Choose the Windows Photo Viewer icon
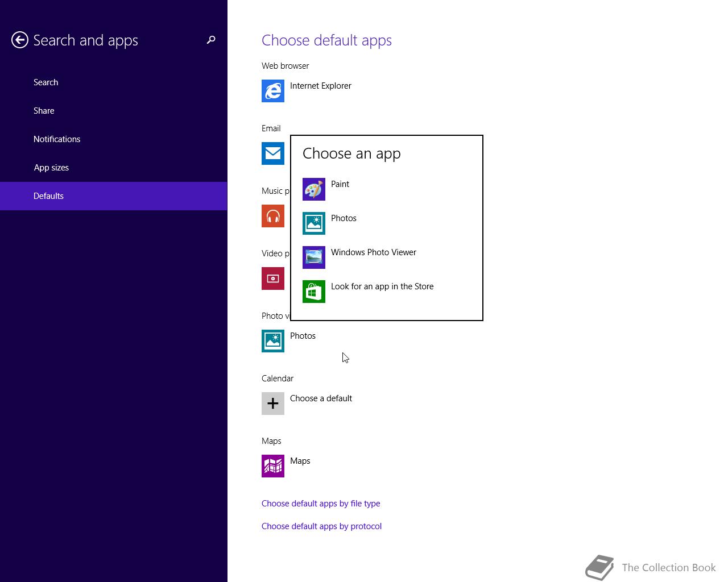This screenshot has width=728, height=582. [x=314, y=257]
